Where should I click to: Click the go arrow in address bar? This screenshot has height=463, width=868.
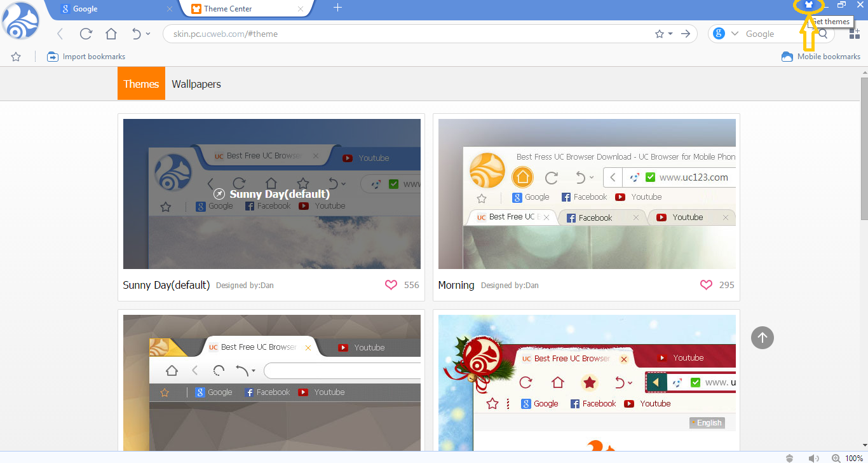click(x=686, y=34)
